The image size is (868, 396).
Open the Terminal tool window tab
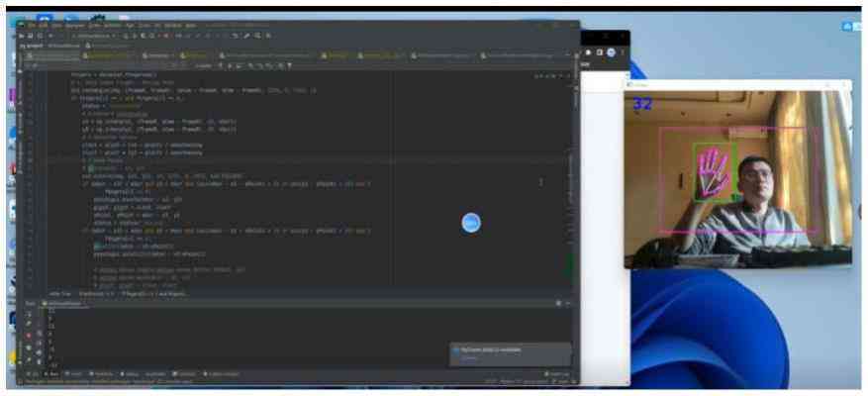[182, 374]
